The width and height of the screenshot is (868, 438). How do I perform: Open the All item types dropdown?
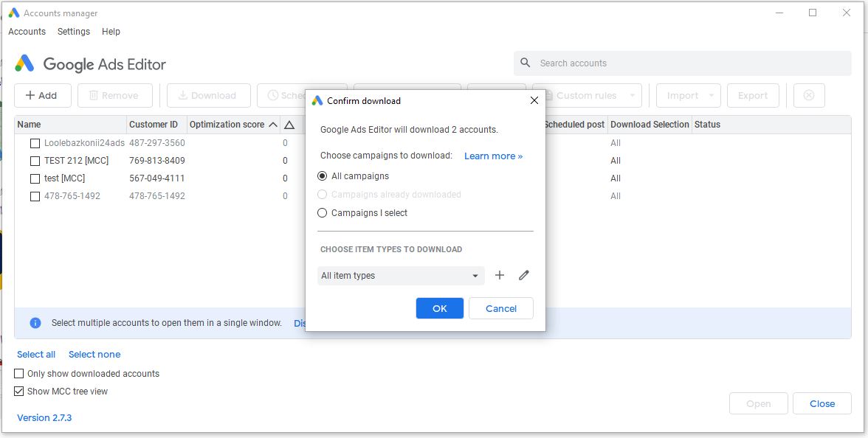(401, 276)
